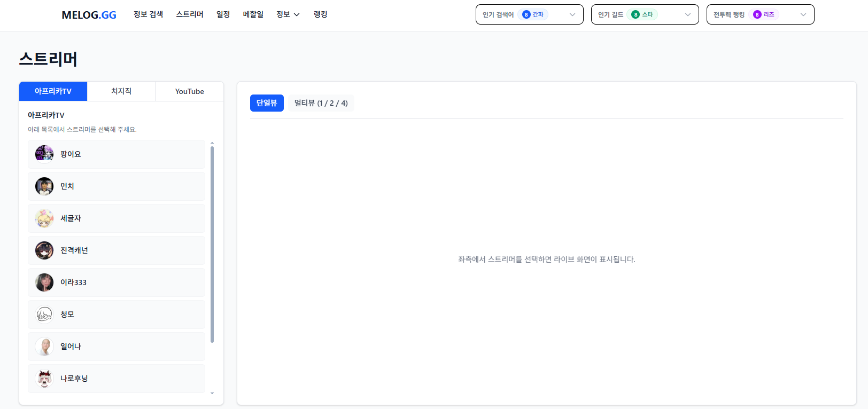Click chevron arrow in 인기 검색어 box

(x=572, y=14)
